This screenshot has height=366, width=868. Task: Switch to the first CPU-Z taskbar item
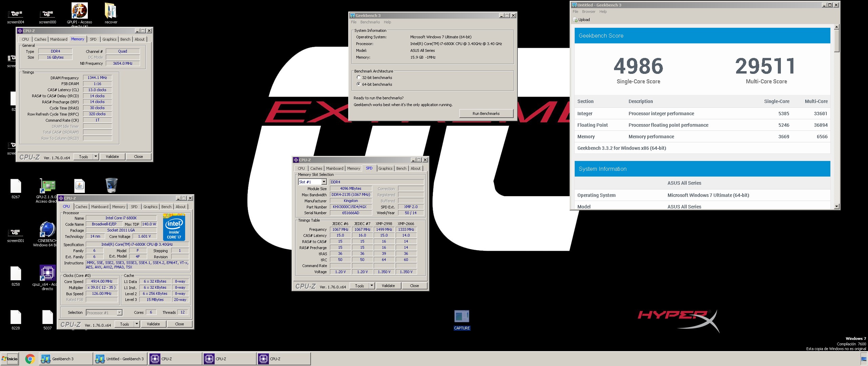click(x=175, y=359)
